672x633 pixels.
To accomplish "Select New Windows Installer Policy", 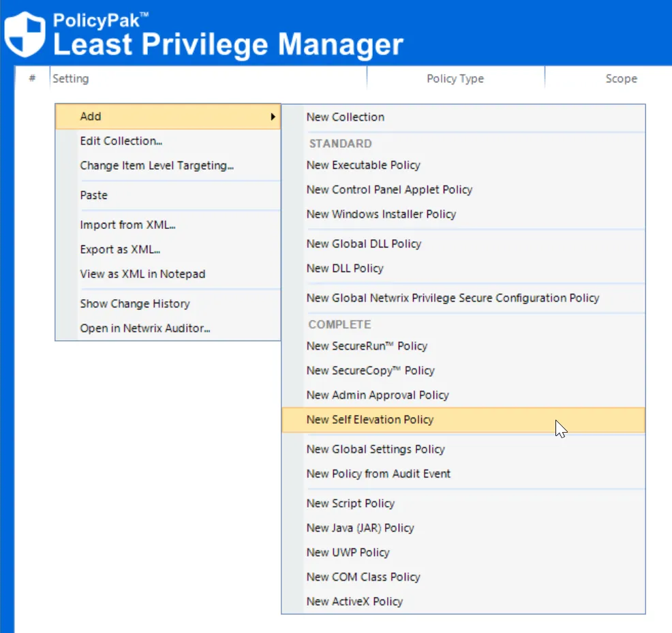I will [381, 214].
